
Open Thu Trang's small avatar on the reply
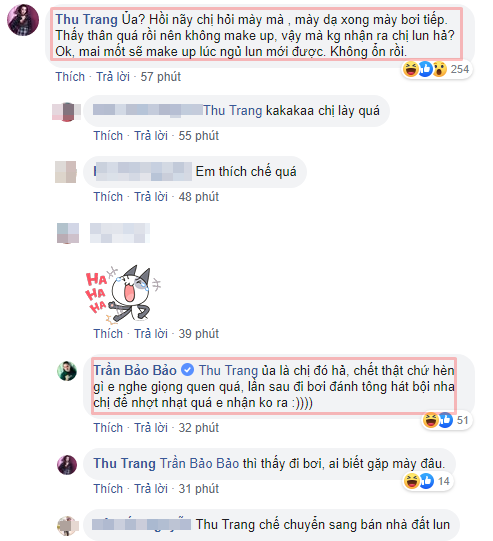click(67, 465)
